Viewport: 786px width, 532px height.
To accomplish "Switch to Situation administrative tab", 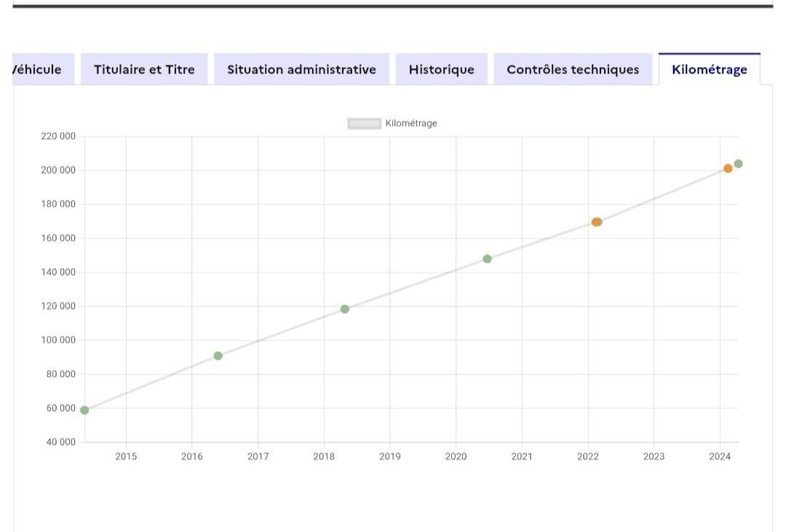I will [302, 69].
